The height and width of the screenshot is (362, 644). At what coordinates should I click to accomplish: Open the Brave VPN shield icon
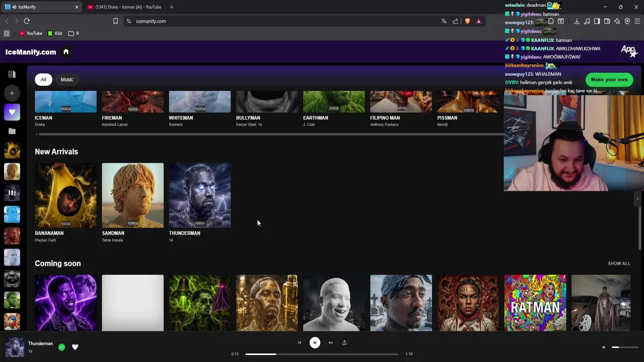point(627,21)
